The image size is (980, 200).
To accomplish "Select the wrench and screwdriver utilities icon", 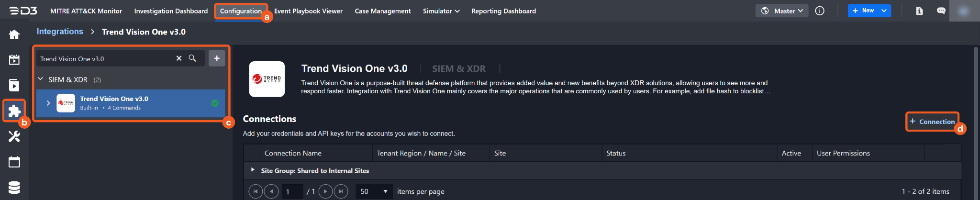I will point(14,136).
